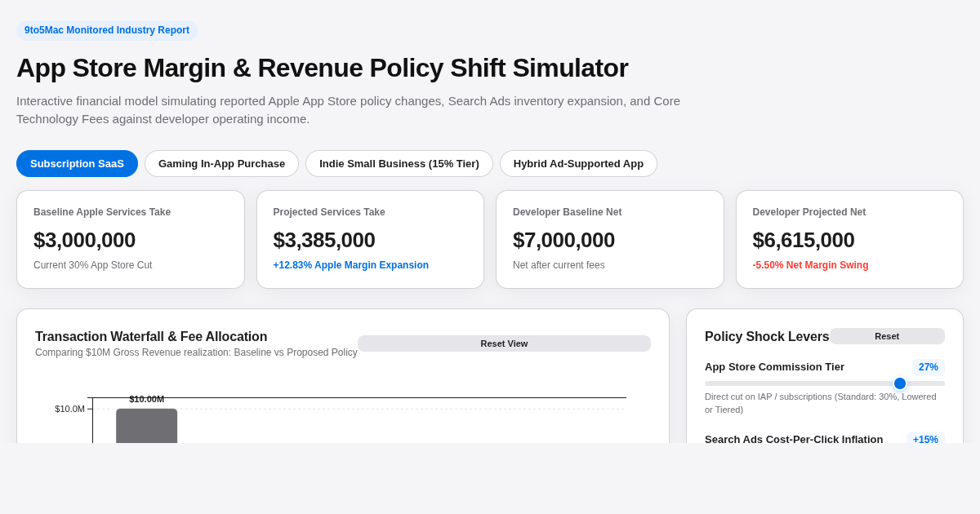
Task: Click the $3,000,000 baseline take value
Action: 85,240
